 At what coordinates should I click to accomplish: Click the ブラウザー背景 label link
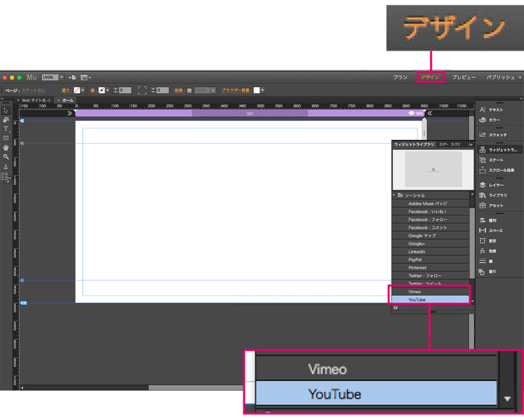click(237, 90)
